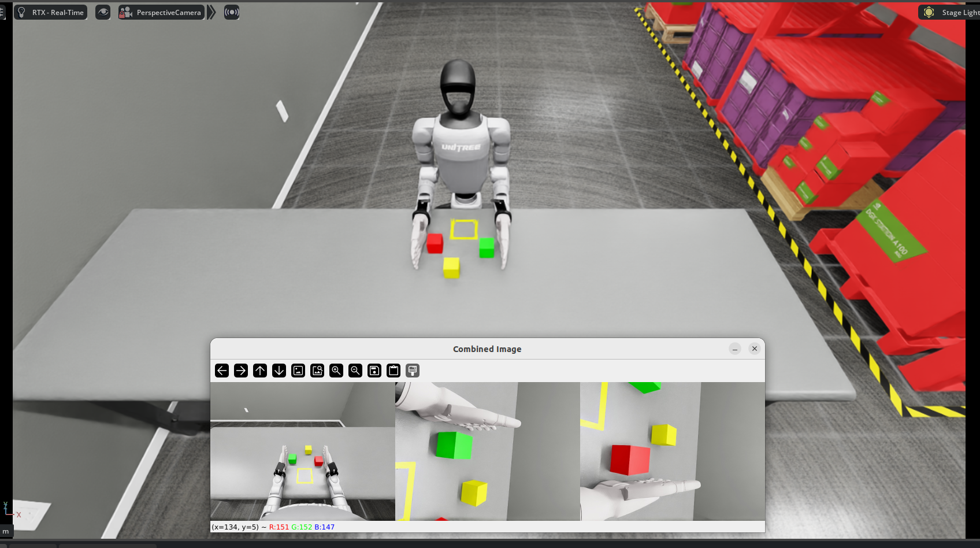
Task: Toggle the viewport eye visibility menu
Action: pos(103,12)
